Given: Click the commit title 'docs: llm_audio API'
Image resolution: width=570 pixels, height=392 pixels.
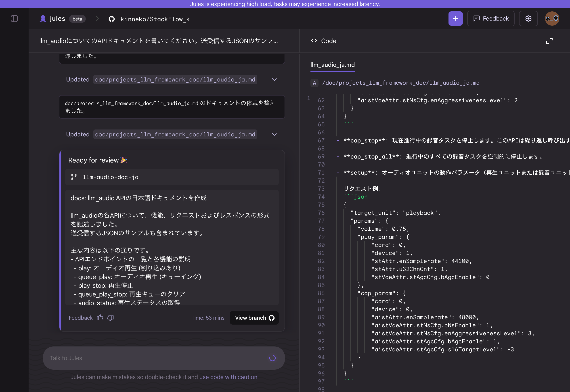Looking at the screenshot, I should pyautogui.click(x=138, y=198).
